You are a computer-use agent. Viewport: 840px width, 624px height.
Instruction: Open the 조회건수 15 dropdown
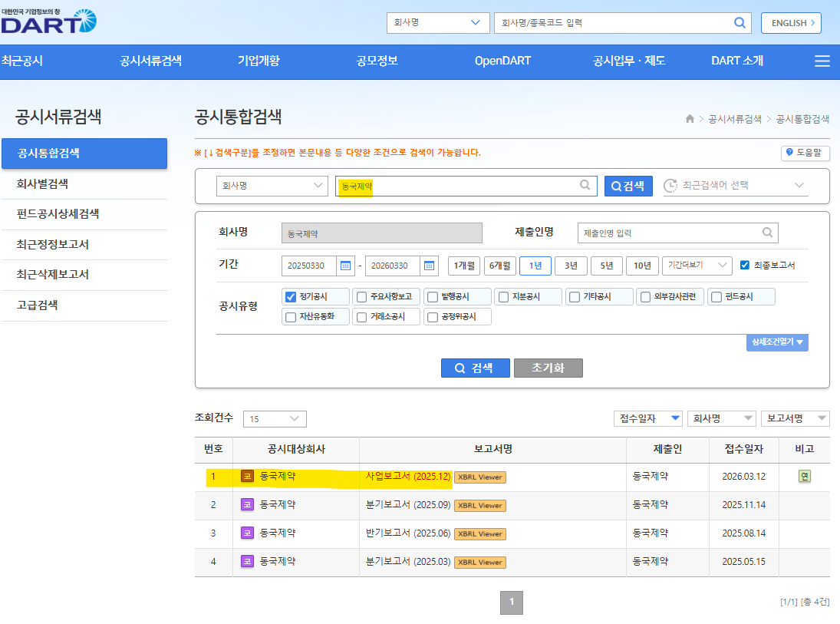point(275,418)
